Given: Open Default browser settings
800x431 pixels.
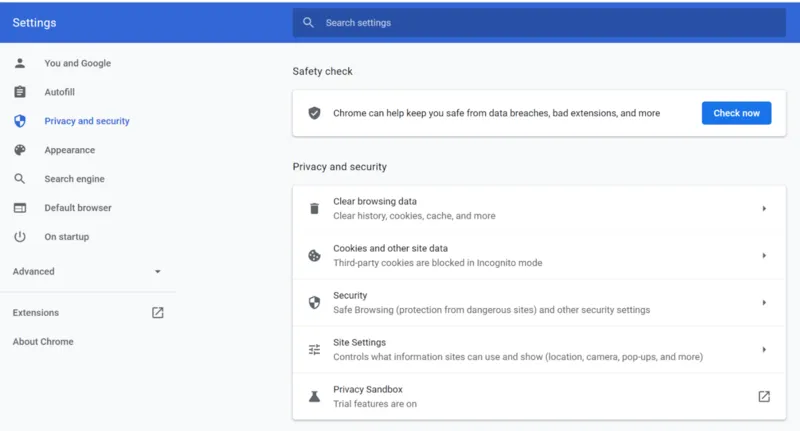Looking at the screenshot, I should click(x=78, y=208).
